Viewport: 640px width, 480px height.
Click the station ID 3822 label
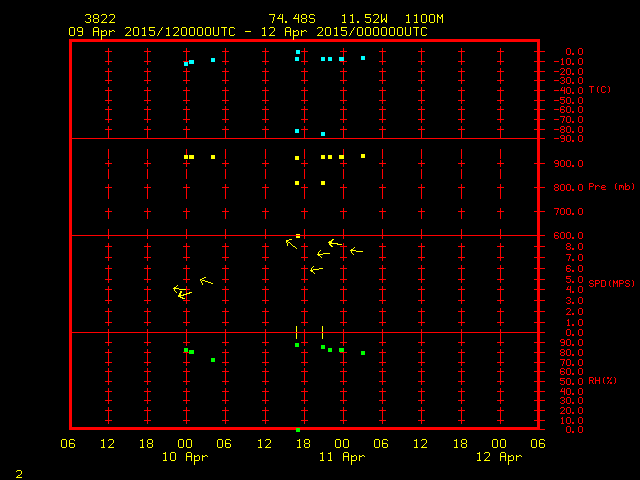tap(100, 19)
